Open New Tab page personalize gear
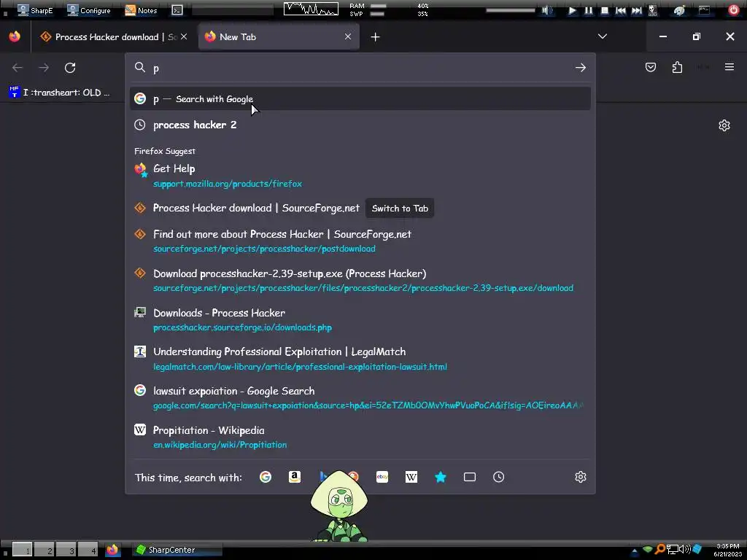Image resolution: width=747 pixels, height=560 pixels. click(724, 125)
